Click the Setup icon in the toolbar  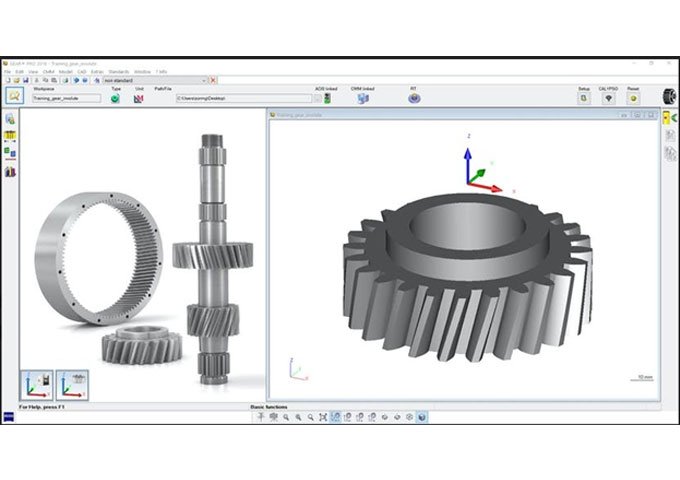[x=583, y=98]
